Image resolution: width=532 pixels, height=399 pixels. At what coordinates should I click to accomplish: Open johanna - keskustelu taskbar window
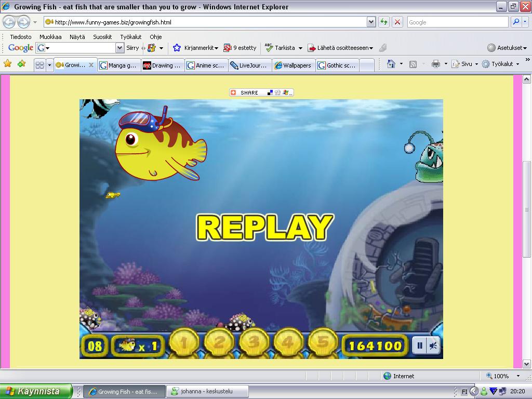point(207,391)
